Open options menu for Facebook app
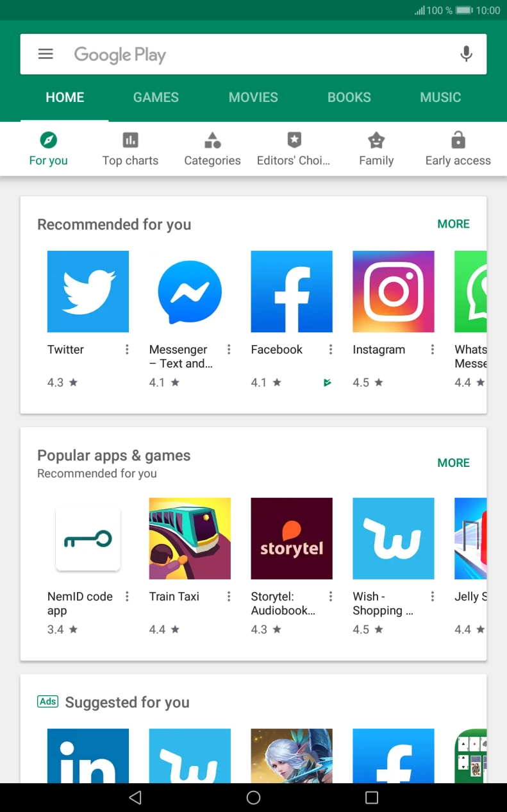This screenshot has height=812, width=507. [331, 350]
